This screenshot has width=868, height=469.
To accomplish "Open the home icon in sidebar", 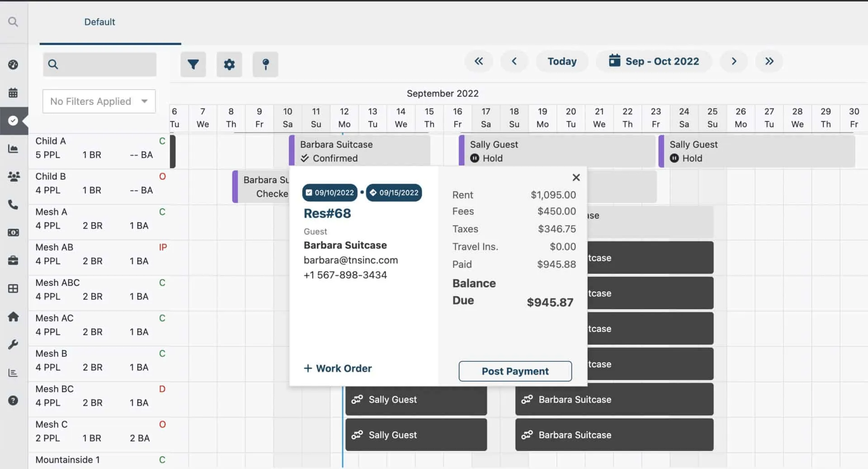I will pyautogui.click(x=13, y=317).
